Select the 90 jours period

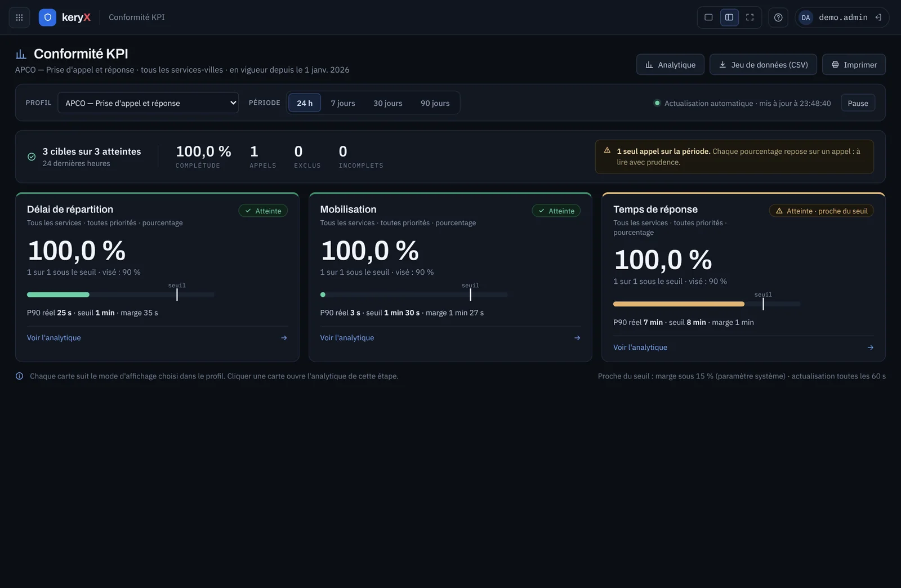click(435, 103)
